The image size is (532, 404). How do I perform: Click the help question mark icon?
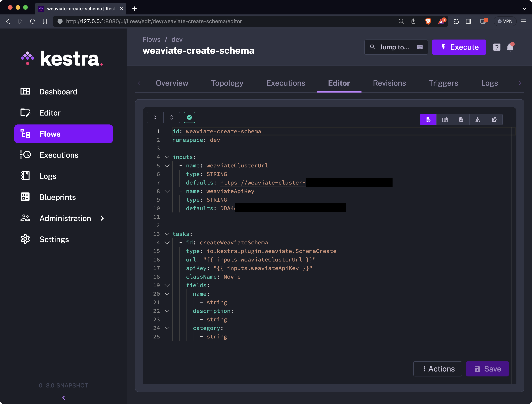click(497, 47)
